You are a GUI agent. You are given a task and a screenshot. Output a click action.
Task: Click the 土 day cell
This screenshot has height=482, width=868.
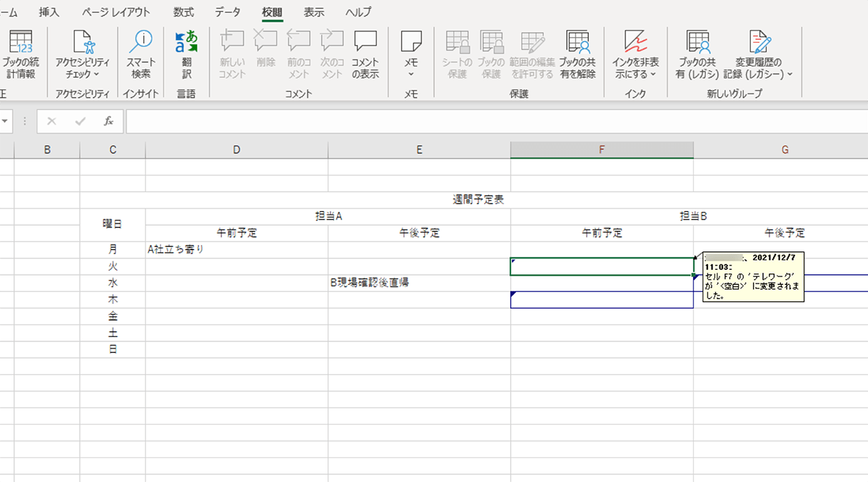(113, 333)
